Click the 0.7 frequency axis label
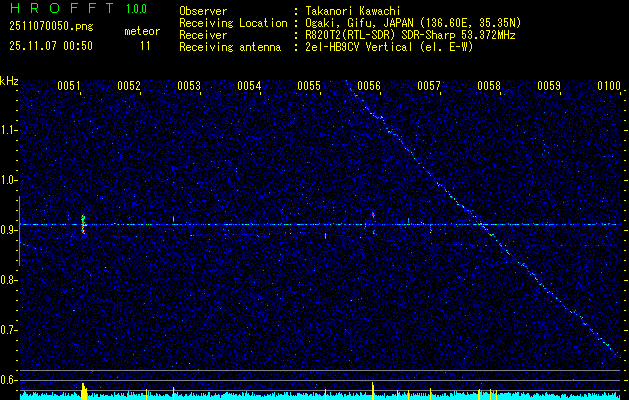 tap(9, 330)
